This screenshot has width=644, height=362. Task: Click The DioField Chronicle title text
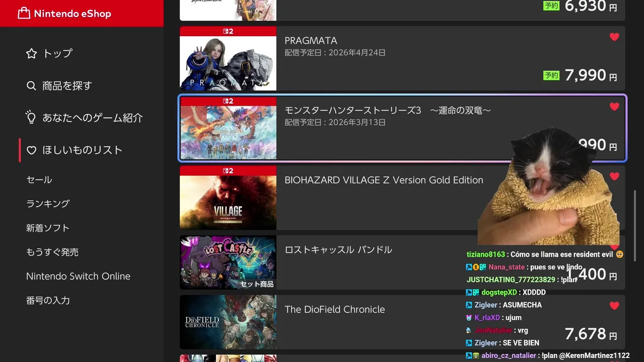(335, 310)
